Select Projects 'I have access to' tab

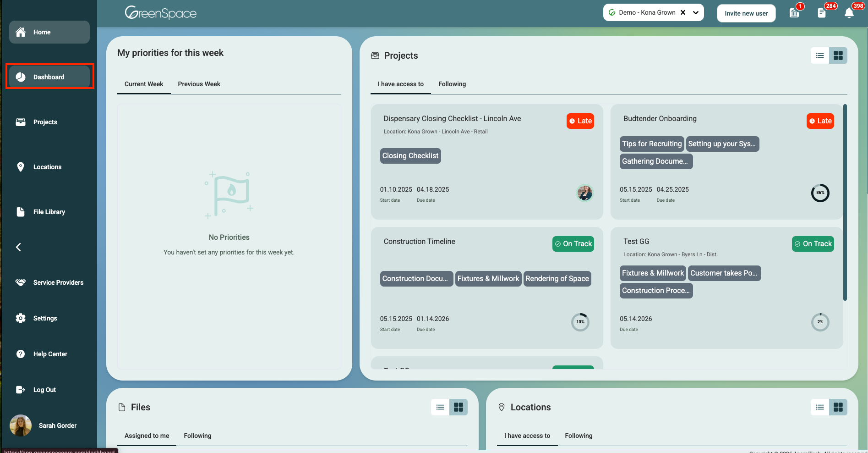tap(401, 84)
